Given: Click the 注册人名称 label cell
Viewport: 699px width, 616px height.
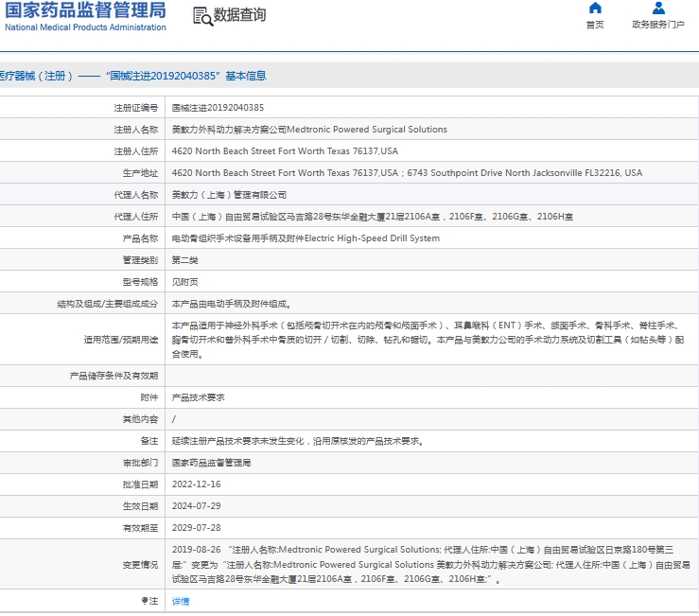Looking at the screenshot, I should pos(136,130).
